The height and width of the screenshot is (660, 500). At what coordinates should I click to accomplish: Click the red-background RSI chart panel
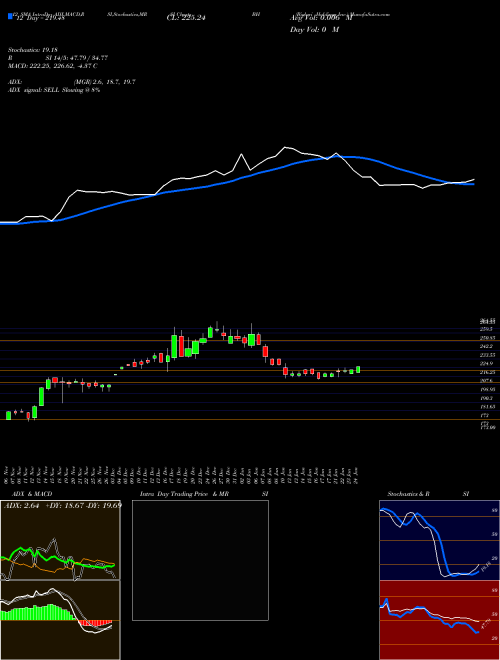point(439,620)
